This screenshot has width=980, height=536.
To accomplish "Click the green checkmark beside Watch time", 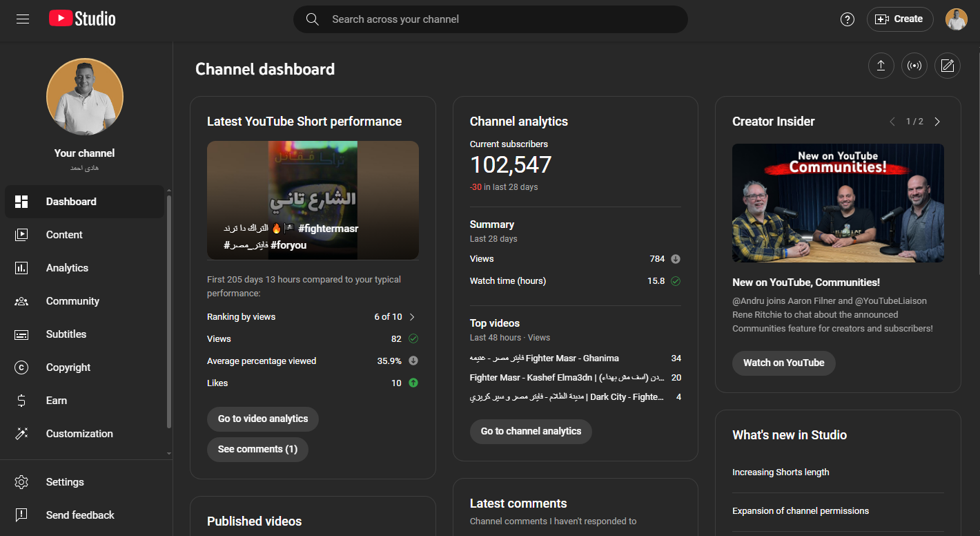I will (x=676, y=281).
